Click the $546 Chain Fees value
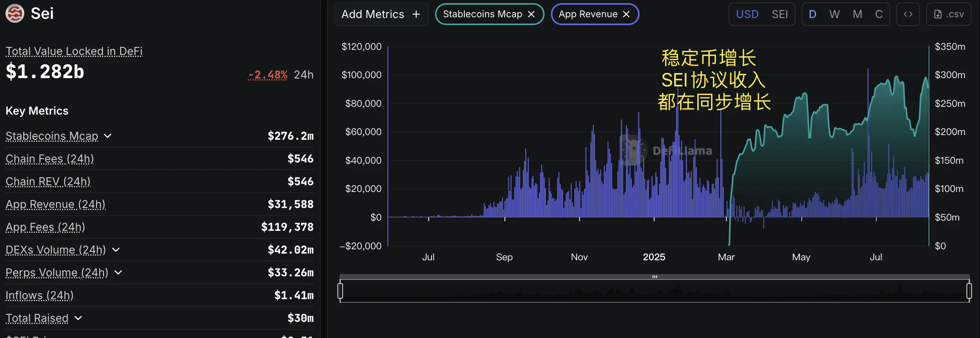Viewport: 980px width, 338px height. coord(300,159)
